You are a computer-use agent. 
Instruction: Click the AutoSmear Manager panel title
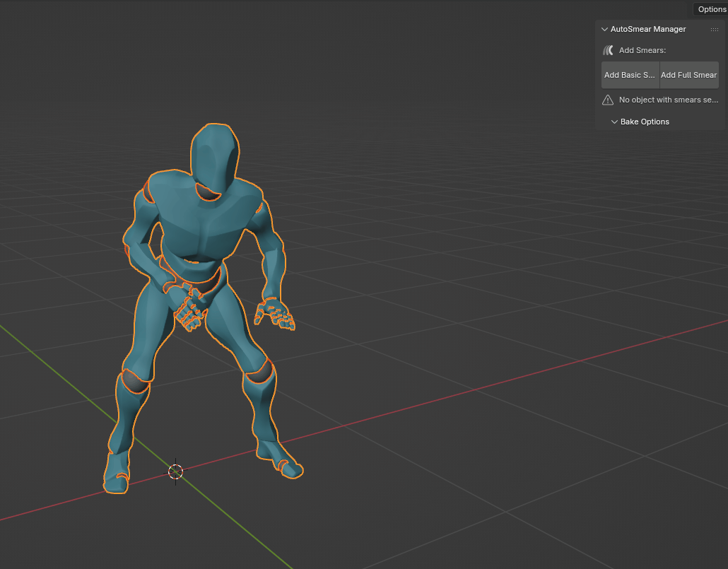pyautogui.click(x=649, y=29)
